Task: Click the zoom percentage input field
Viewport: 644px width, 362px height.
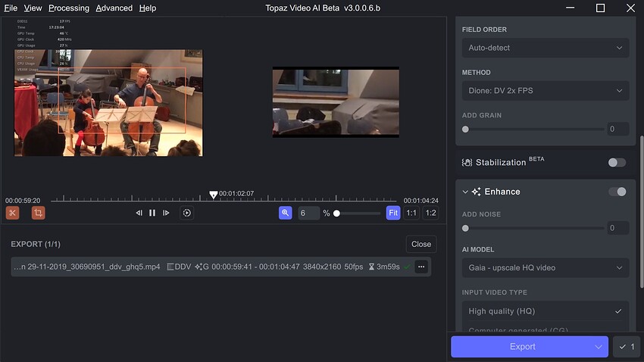Action: click(309, 214)
